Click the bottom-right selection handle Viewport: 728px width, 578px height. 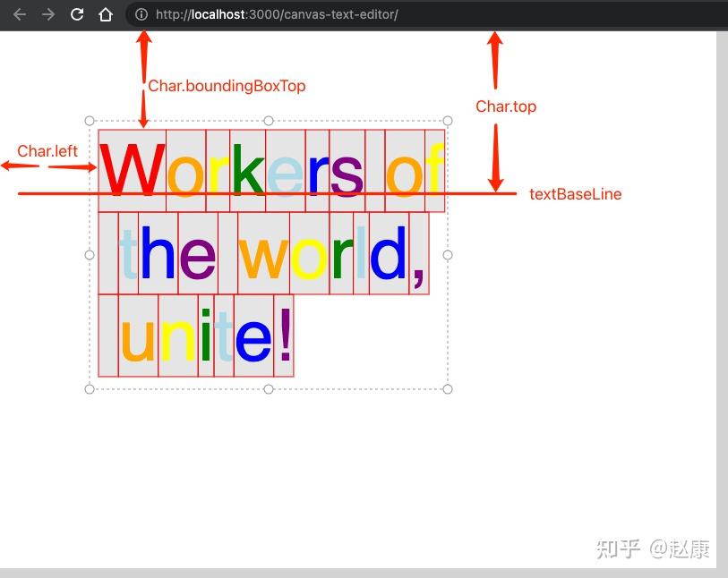coord(448,388)
